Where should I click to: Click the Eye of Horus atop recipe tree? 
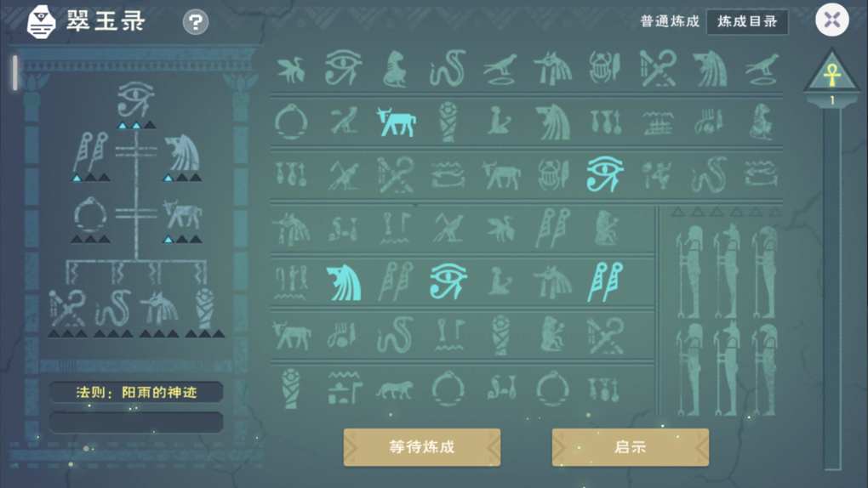[135, 99]
